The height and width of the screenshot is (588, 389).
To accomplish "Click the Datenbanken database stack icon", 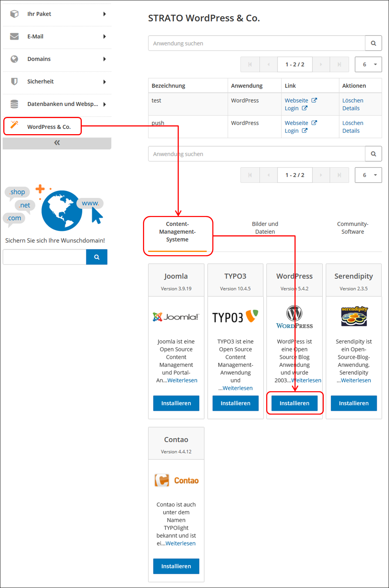I will [14, 104].
